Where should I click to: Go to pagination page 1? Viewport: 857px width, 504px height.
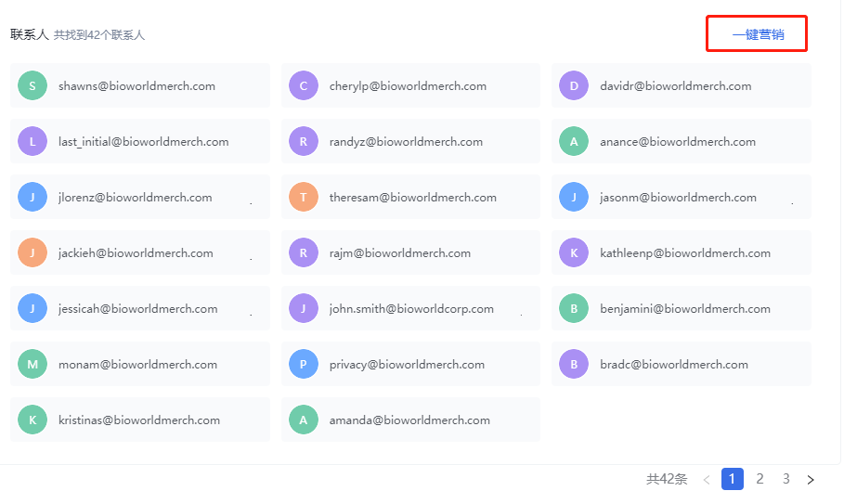click(x=733, y=479)
